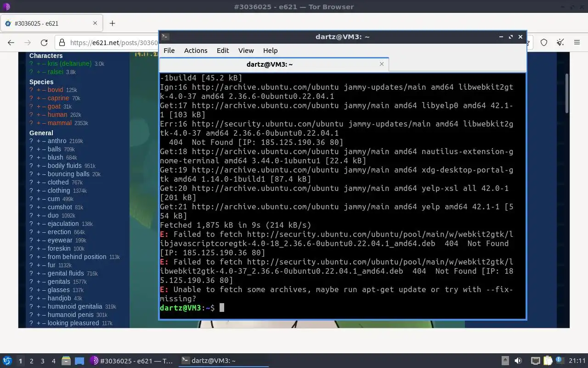Click the update notifier tray icon
Viewport: 588px width, 368px height.
click(559, 360)
